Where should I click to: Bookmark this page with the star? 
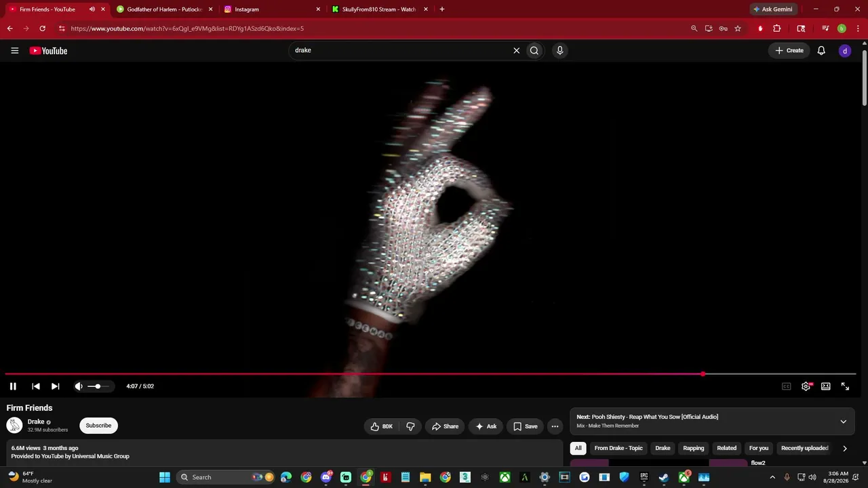pyautogui.click(x=738, y=28)
